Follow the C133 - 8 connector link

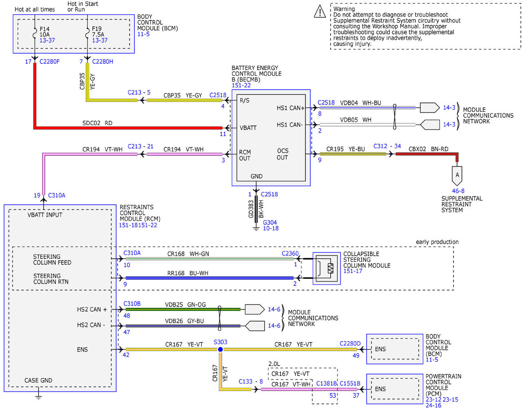click(x=250, y=381)
